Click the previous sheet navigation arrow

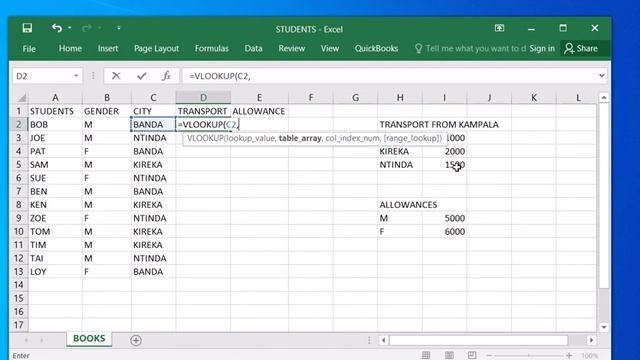point(26,340)
